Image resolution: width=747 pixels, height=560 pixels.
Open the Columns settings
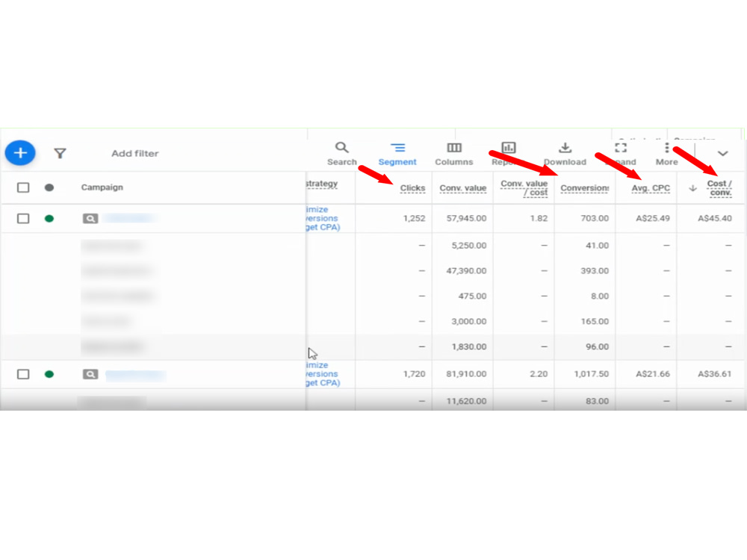click(x=454, y=154)
